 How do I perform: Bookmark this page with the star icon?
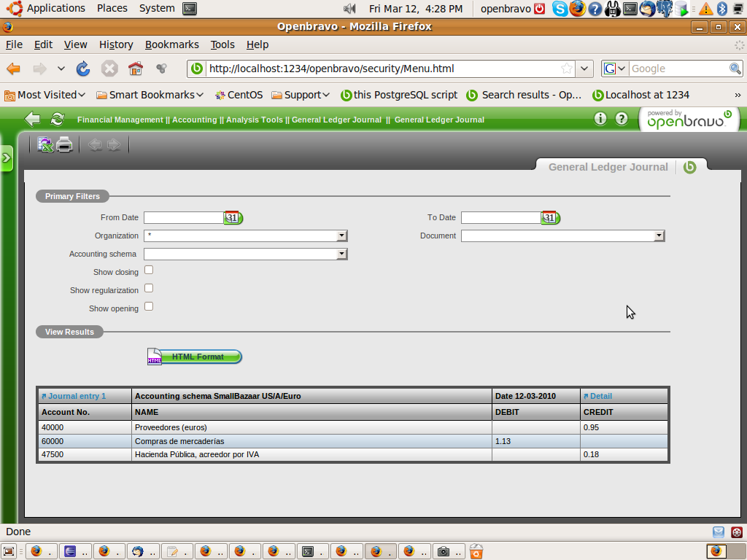point(566,69)
